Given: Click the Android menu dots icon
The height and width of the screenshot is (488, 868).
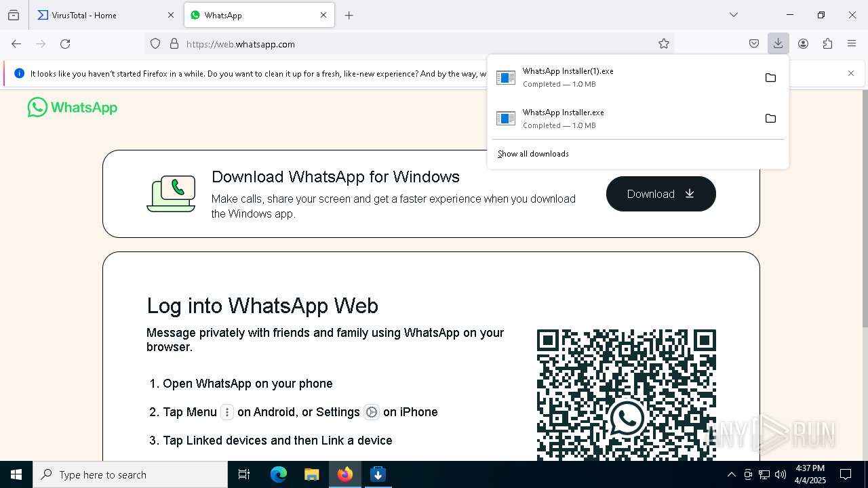Looking at the screenshot, I should (x=227, y=412).
